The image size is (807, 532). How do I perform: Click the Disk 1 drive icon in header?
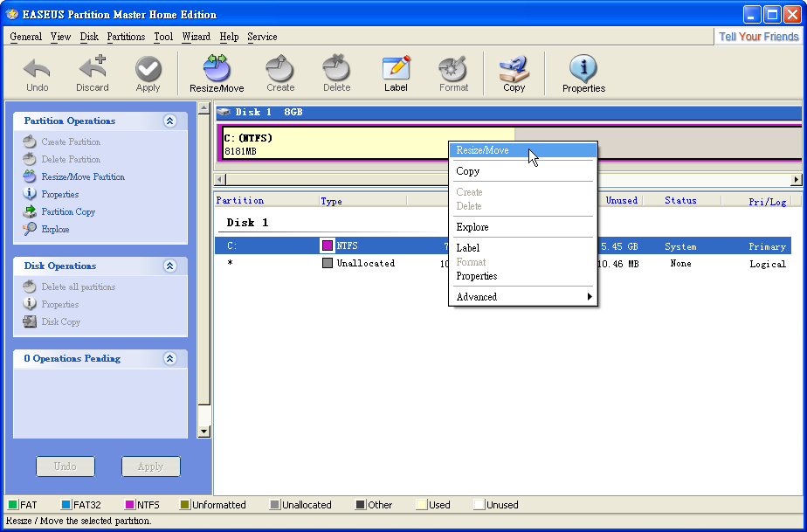(x=224, y=112)
